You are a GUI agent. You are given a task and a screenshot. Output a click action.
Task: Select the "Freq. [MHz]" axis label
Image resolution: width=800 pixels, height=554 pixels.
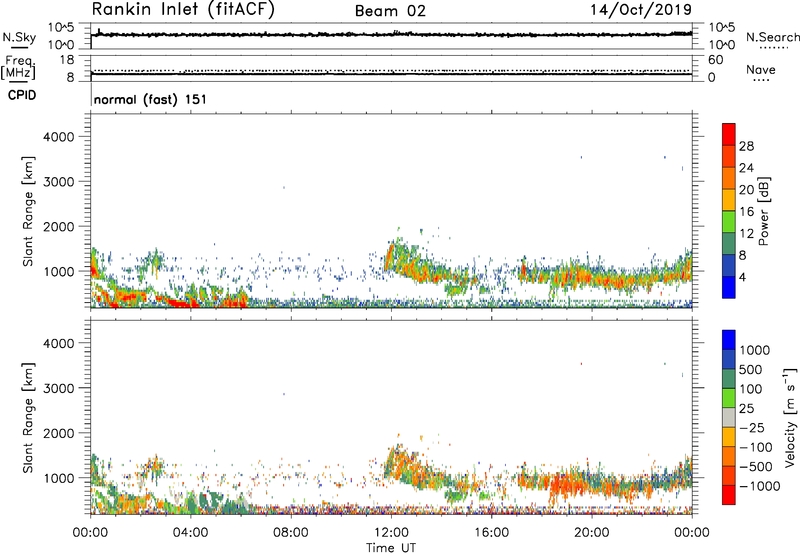point(18,67)
